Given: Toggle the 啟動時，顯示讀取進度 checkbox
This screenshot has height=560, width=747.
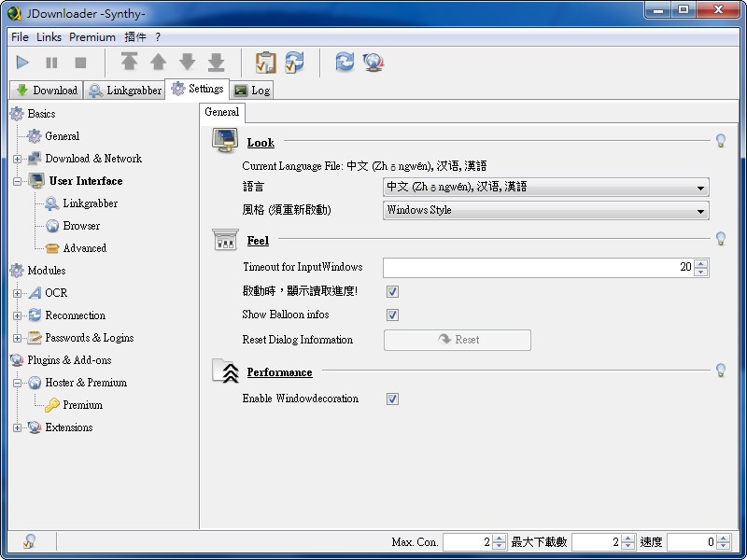Looking at the screenshot, I should [x=392, y=292].
